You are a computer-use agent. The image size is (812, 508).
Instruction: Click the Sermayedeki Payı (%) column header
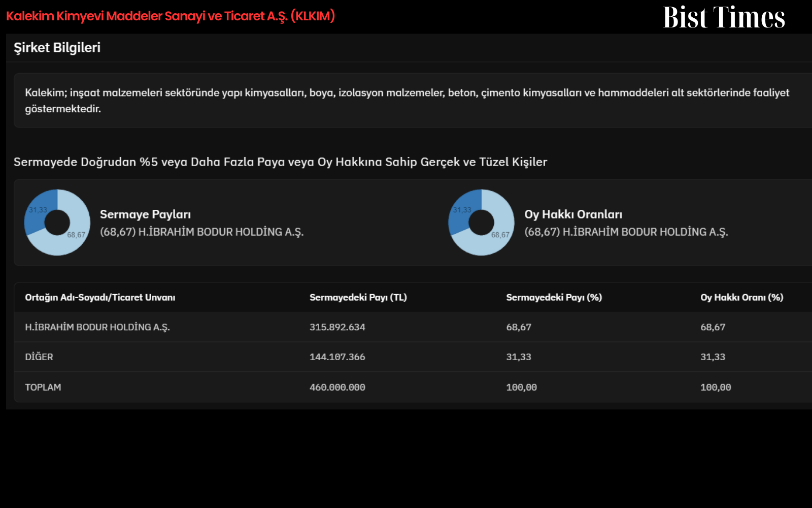pyautogui.click(x=554, y=298)
